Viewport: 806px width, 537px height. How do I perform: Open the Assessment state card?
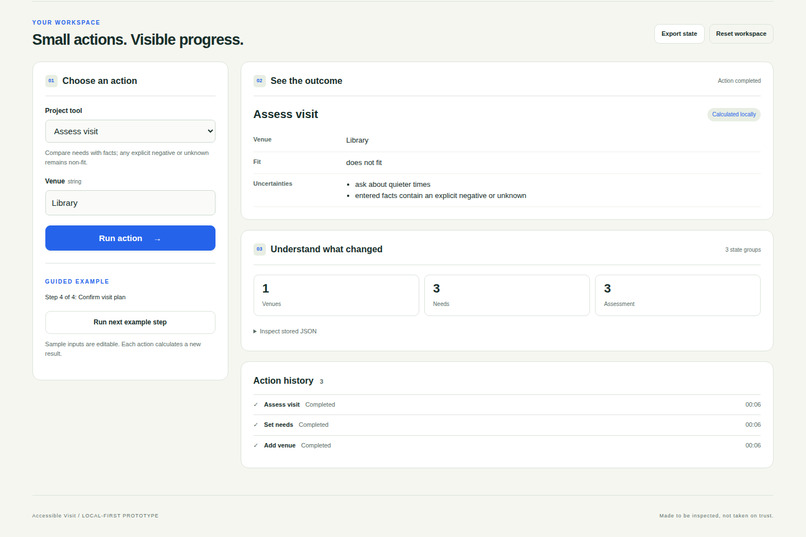point(677,295)
